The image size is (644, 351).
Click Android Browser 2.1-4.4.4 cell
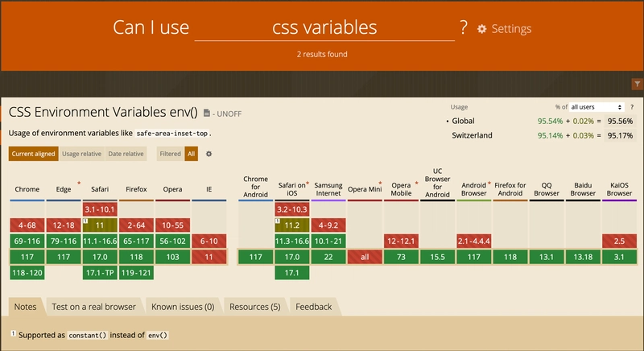tap(473, 241)
